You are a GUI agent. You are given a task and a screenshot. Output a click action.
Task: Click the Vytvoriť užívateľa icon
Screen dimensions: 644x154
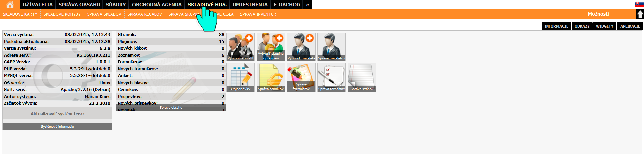301,47
